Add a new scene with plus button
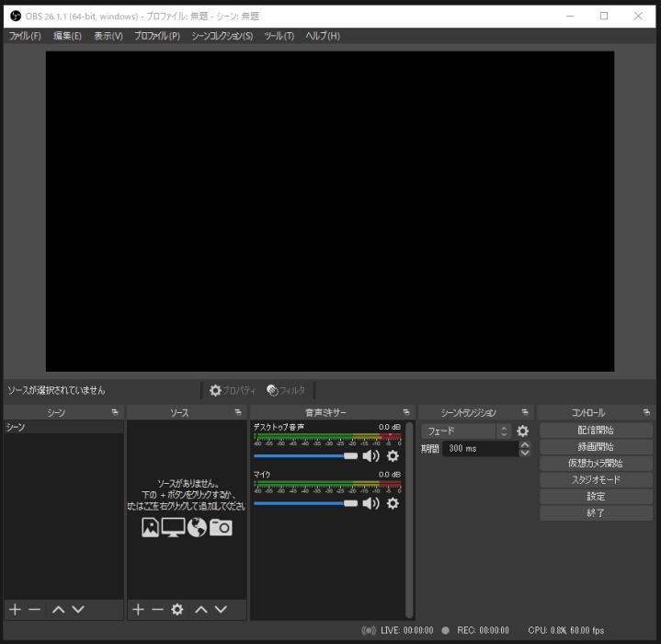The image size is (661, 644). pyautogui.click(x=16, y=609)
